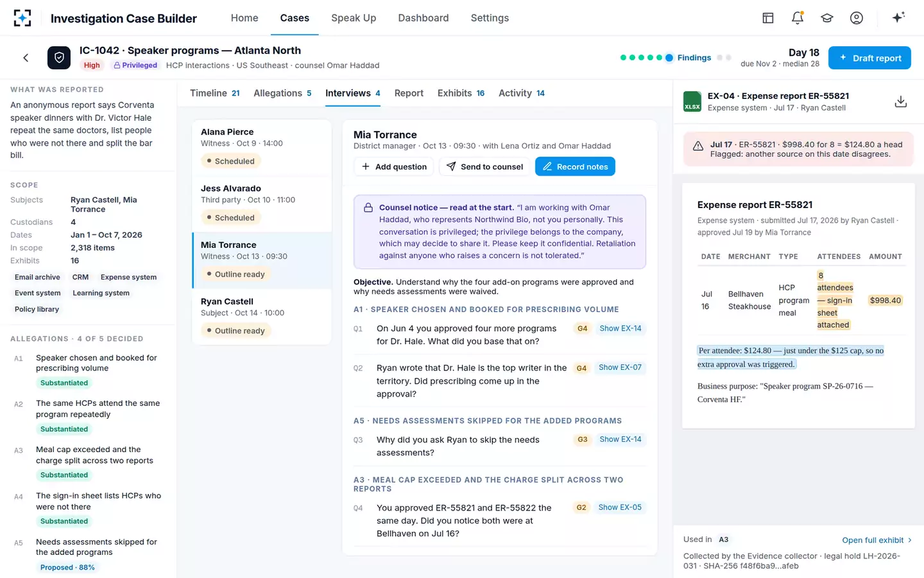Click the High priority badge
The image size is (924, 578).
pos(92,65)
